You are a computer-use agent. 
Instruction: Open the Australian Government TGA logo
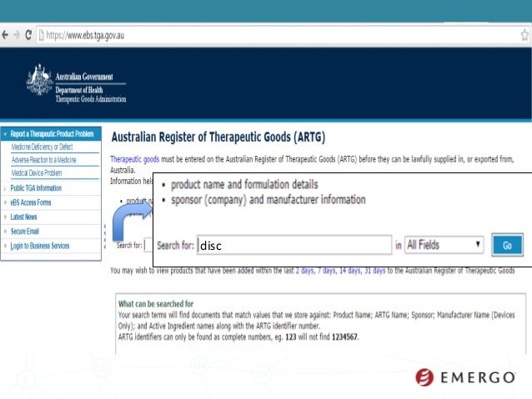click(x=76, y=84)
